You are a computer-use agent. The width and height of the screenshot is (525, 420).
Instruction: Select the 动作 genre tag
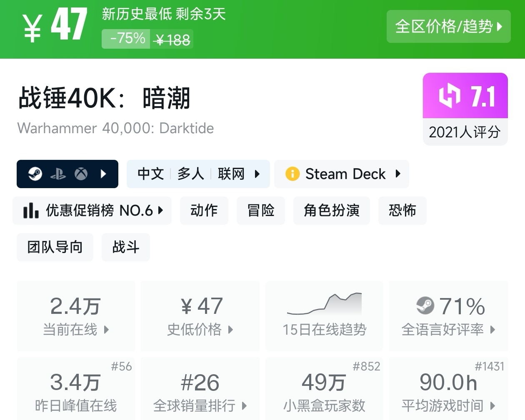tap(204, 211)
